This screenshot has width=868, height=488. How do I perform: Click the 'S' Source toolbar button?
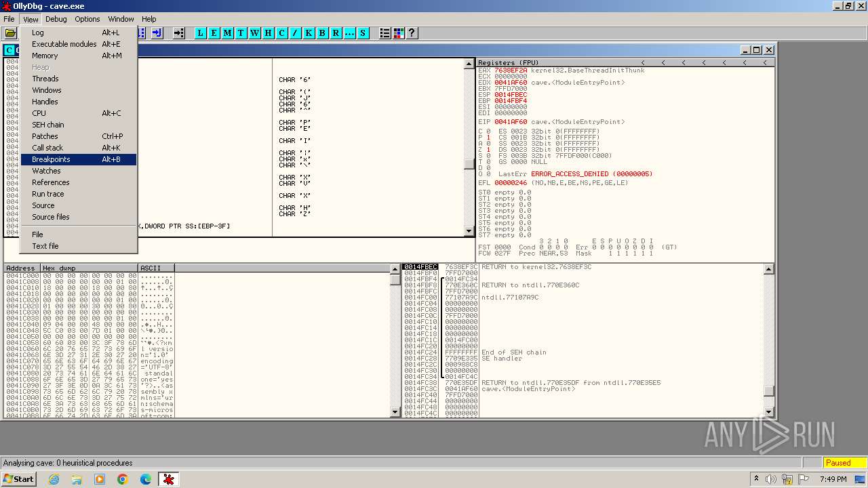click(x=363, y=33)
